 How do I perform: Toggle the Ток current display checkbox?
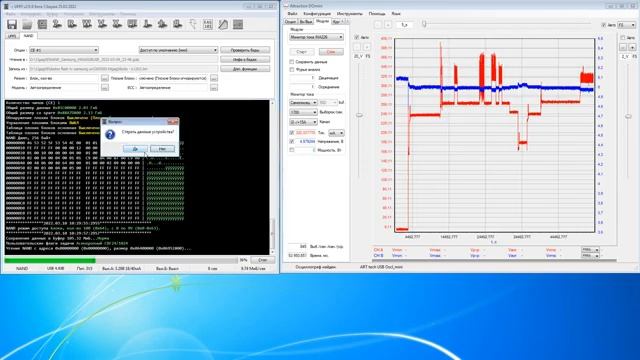pyautogui.click(x=292, y=133)
